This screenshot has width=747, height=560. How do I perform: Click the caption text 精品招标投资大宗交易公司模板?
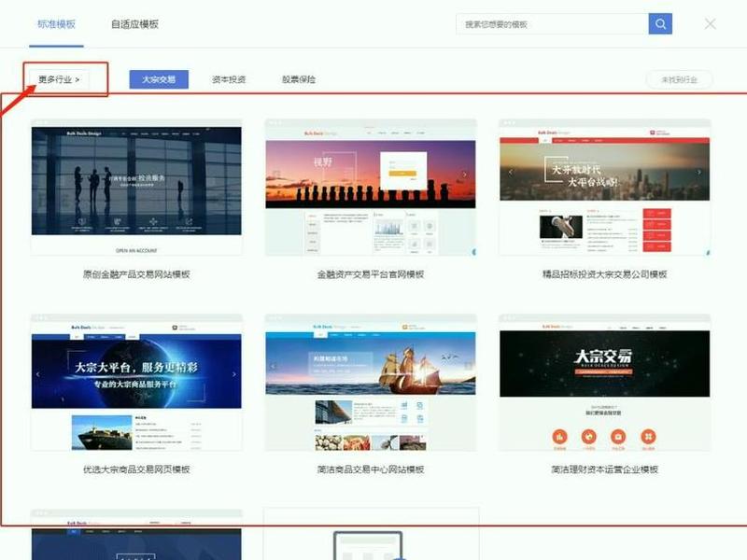(604, 274)
